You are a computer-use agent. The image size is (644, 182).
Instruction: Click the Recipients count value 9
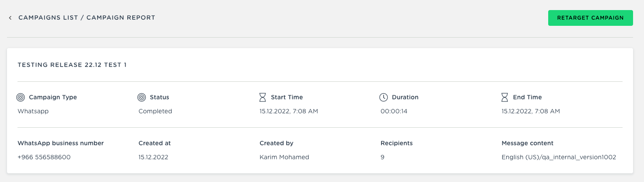(382, 157)
